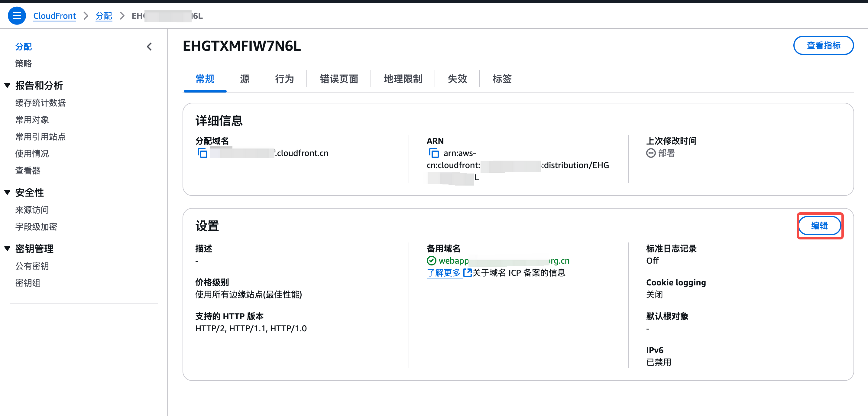Copy the distribution domain name icon
The height and width of the screenshot is (416, 868).
(x=202, y=153)
